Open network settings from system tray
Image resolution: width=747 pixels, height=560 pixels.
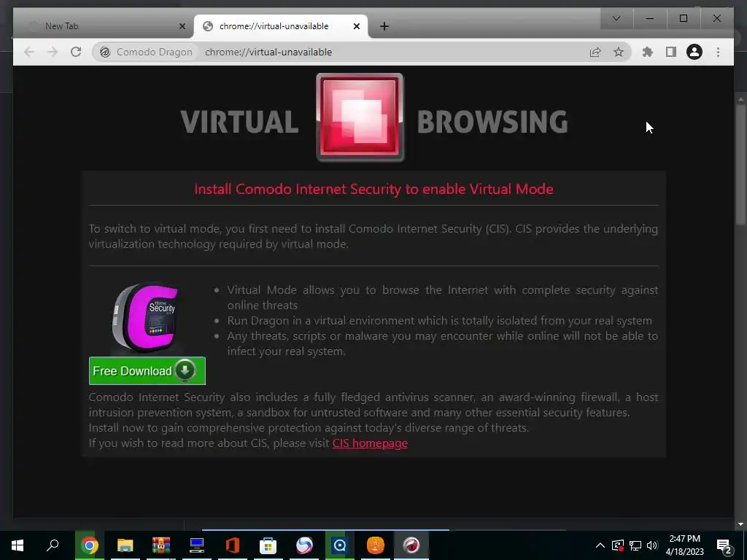[635, 545]
